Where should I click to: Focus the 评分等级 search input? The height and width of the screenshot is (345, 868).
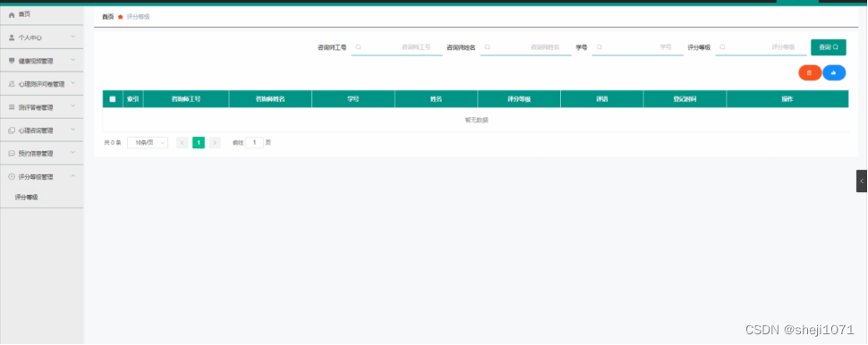[x=762, y=47]
